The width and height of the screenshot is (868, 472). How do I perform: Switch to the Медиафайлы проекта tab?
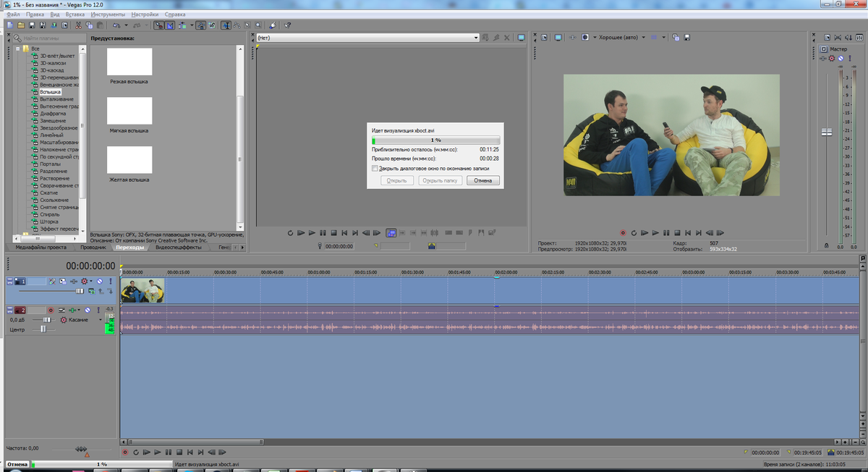pyautogui.click(x=41, y=247)
